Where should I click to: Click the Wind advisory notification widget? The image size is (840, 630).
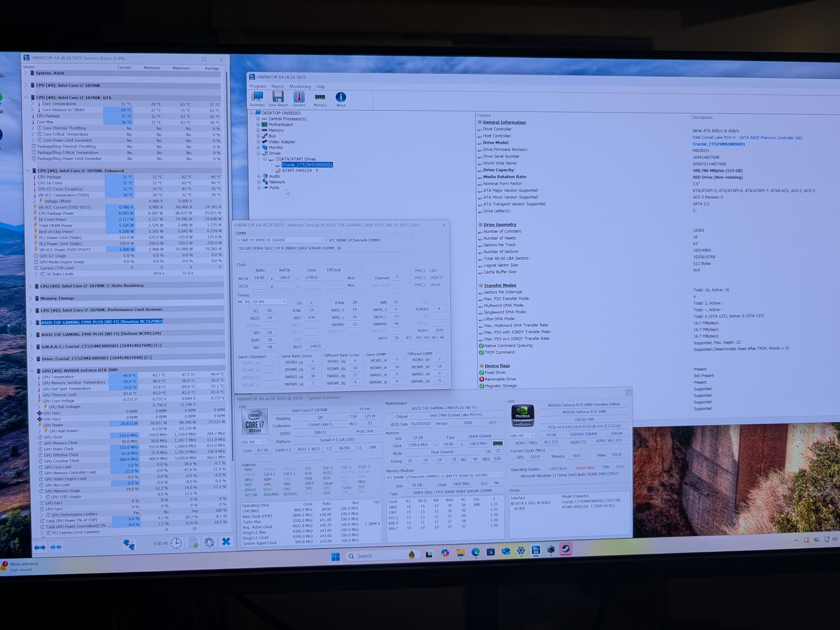coord(21,566)
